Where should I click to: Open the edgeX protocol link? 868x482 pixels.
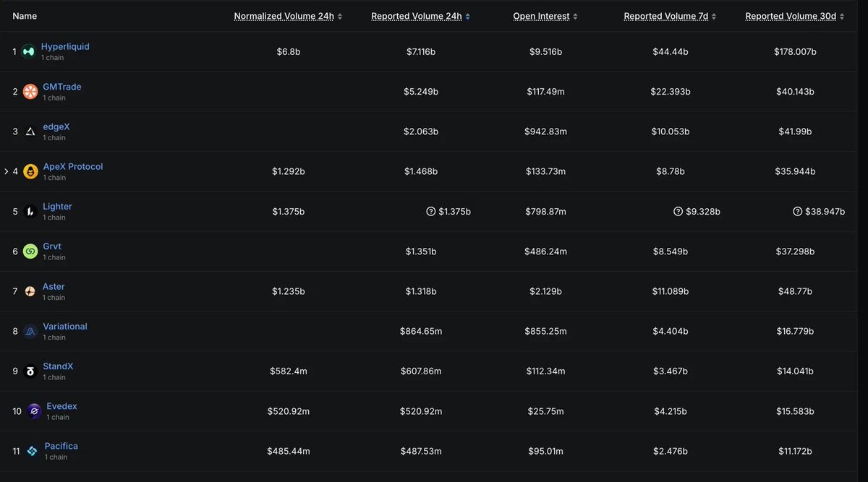pos(56,126)
